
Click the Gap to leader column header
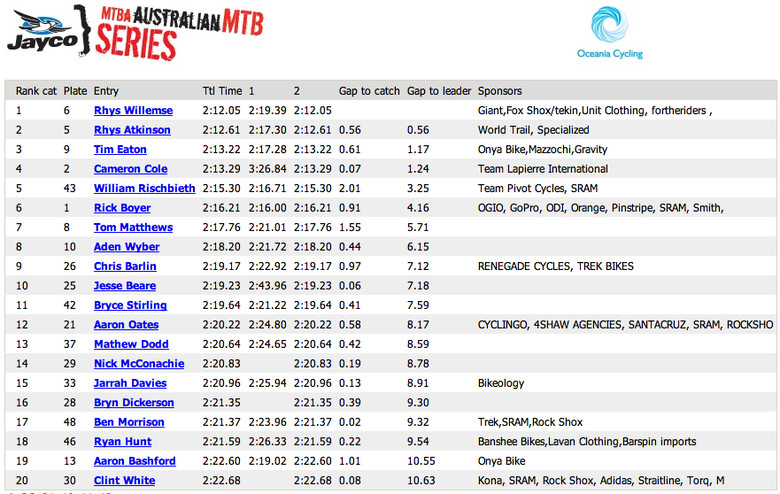point(439,91)
